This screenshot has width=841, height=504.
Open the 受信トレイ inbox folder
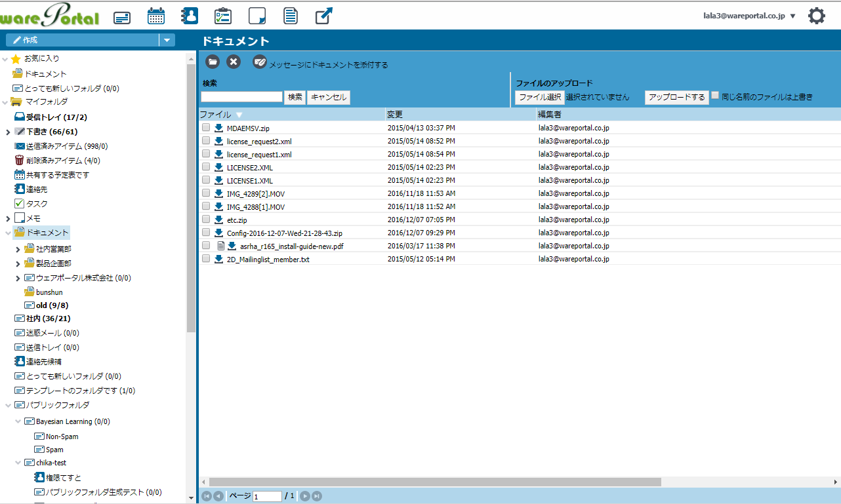point(56,117)
